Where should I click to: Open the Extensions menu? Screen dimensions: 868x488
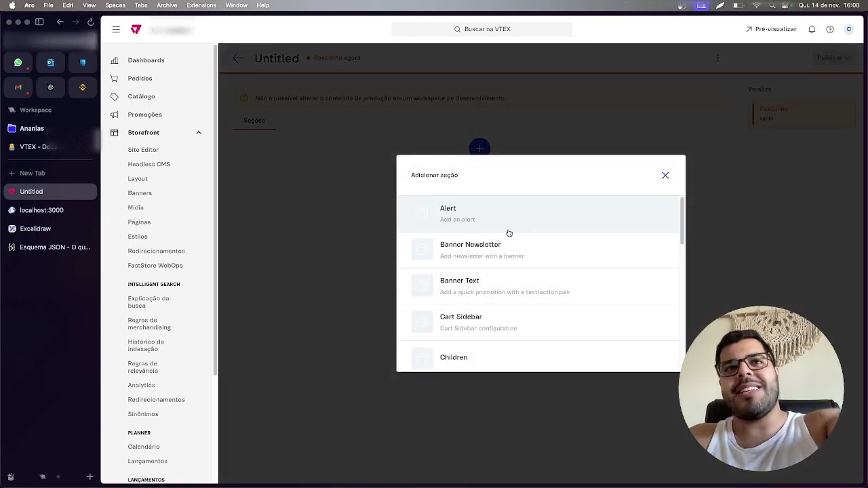(x=201, y=5)
